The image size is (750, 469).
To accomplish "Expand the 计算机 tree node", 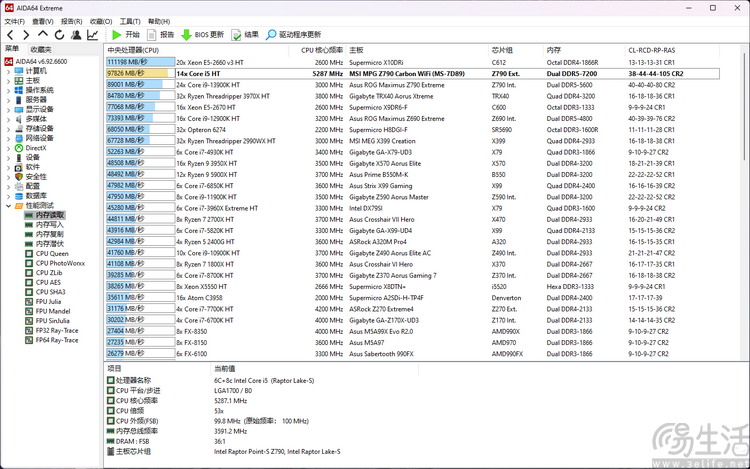I will 8,71.
